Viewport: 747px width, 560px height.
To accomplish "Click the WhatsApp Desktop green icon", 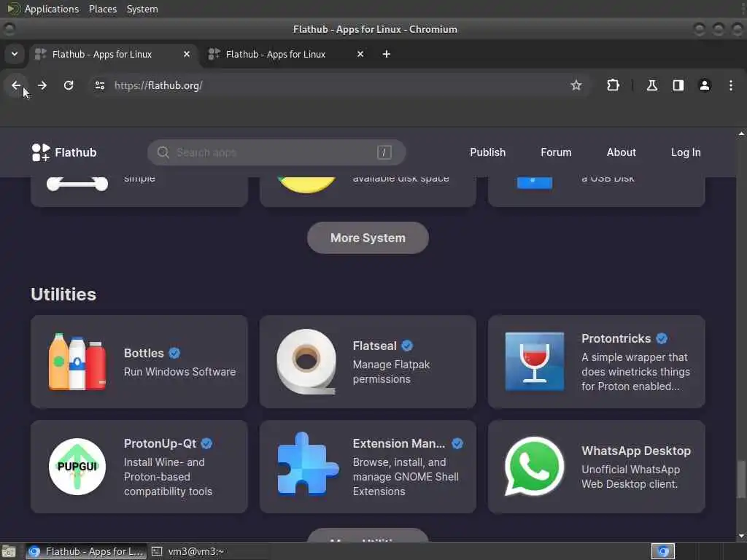I will point(534,466).
